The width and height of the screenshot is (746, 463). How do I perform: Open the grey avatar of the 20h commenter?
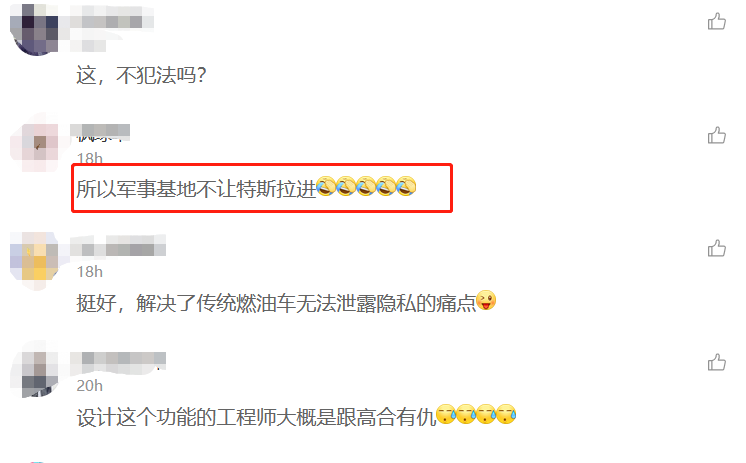click(x=34, y=370)
